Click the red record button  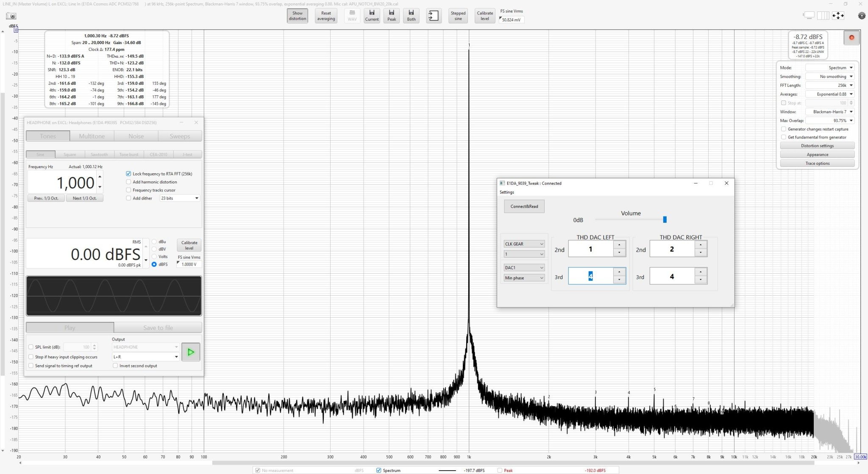click(x=851, y=37)
